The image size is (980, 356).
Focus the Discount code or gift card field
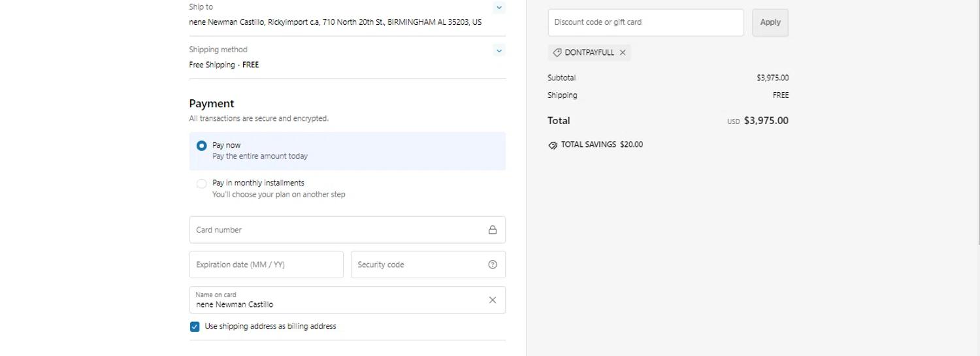point(645,22)
